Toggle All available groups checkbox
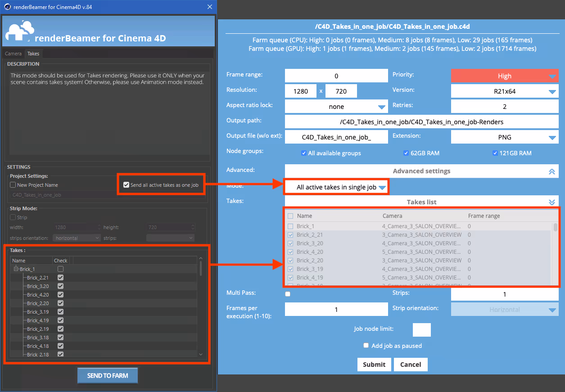This screenshot has width=565, height=392. click(x=304, y=153)
